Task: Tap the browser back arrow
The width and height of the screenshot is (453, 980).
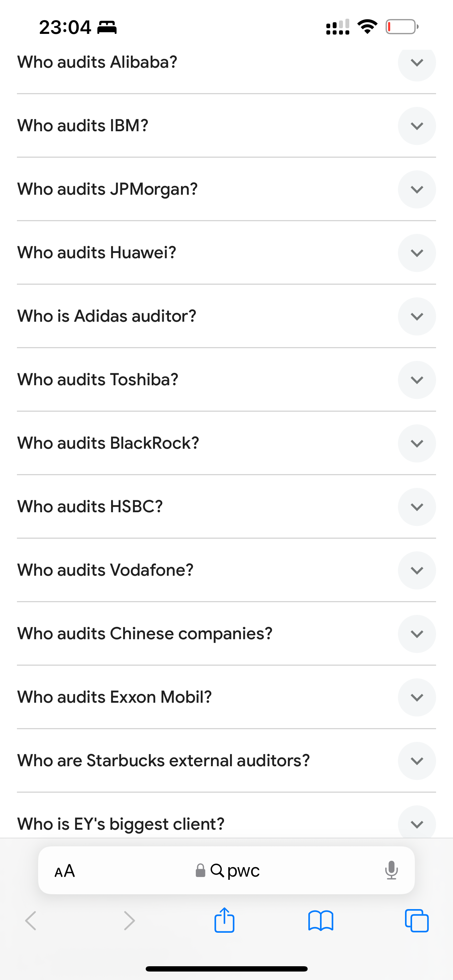Action: pos(31,921)
